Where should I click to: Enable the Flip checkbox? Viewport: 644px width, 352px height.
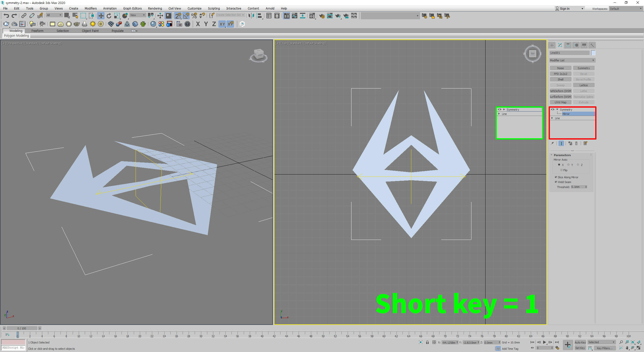(x=561, y=170)
